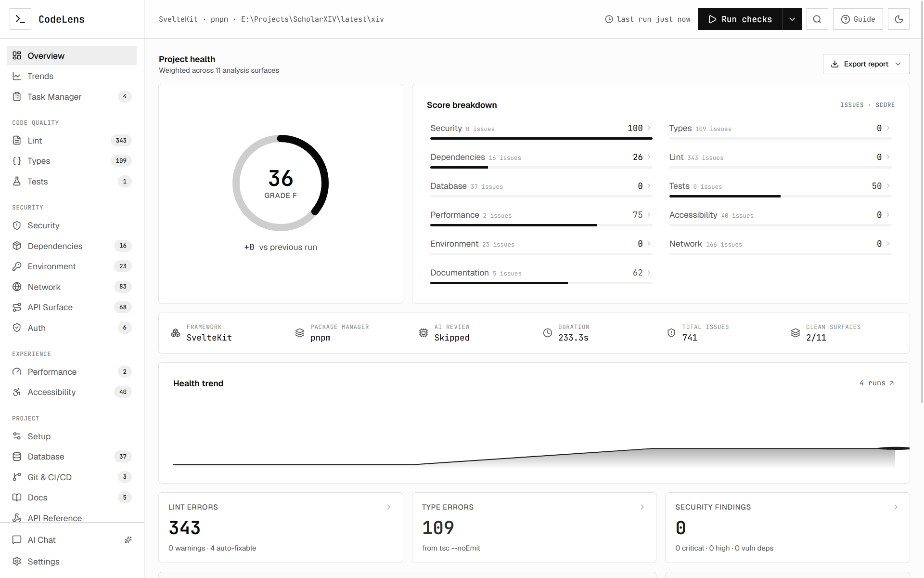Click the Security shield icon in sidebar
Image resolution: width=924 pixels, height=578 pixels.
click(17, 225)
